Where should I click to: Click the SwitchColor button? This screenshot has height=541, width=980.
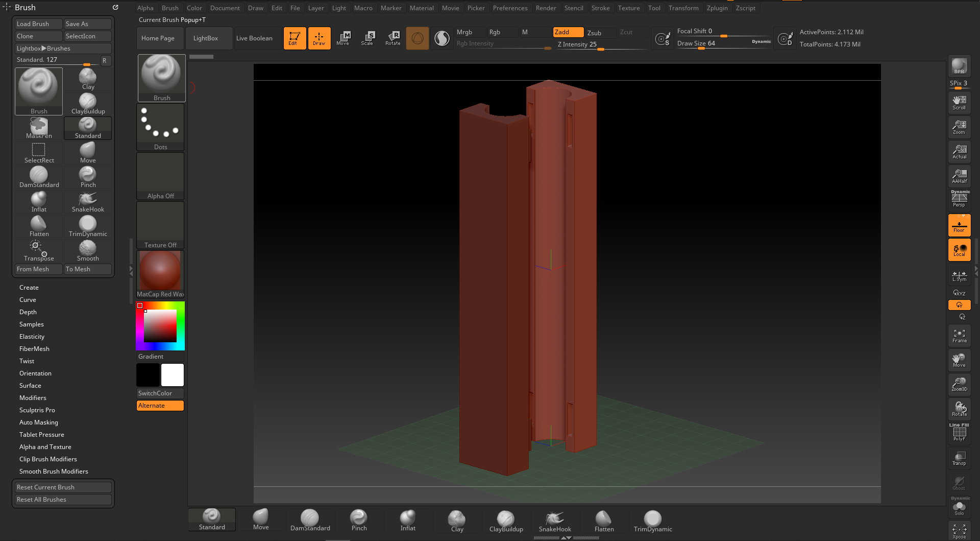coord(160,393)
